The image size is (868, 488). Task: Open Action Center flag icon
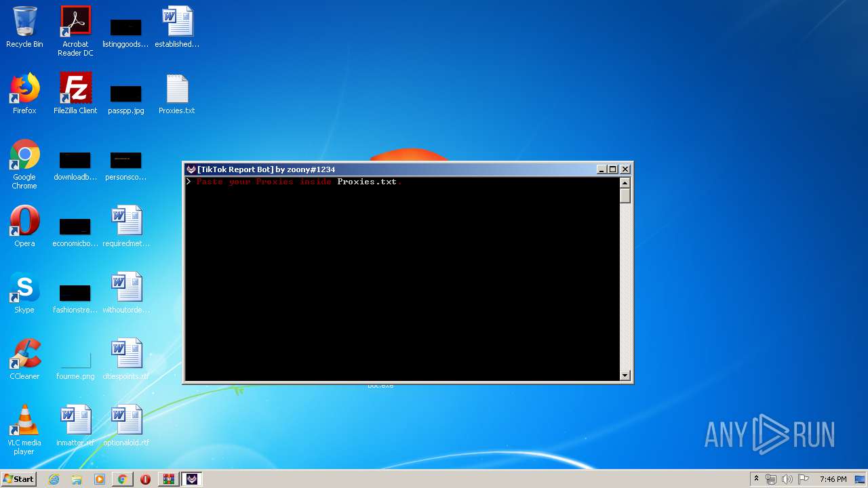pos(804,479)
